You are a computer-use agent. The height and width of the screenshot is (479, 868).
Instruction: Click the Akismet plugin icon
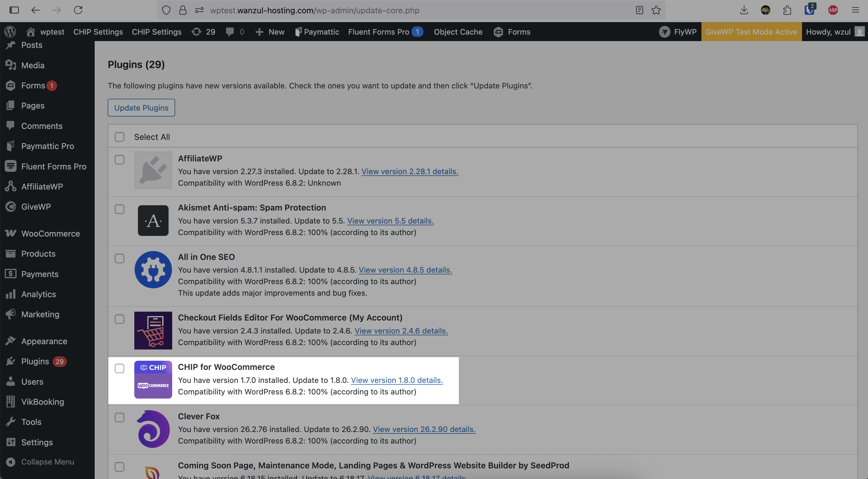pyautogui.click(x=153, y=220)
